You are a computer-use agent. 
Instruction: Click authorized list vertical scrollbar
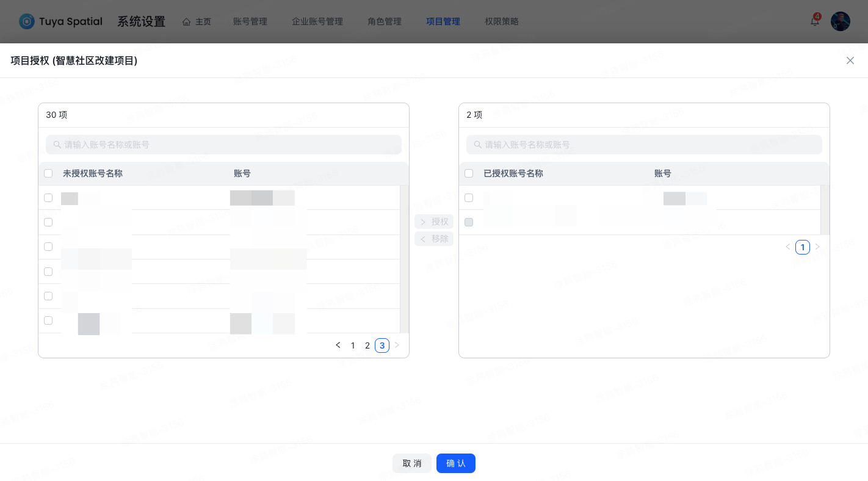pos(825,210)
